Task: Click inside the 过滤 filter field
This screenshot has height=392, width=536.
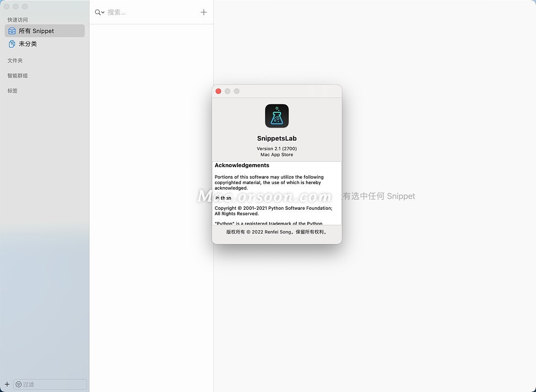Action: [50, 384]
